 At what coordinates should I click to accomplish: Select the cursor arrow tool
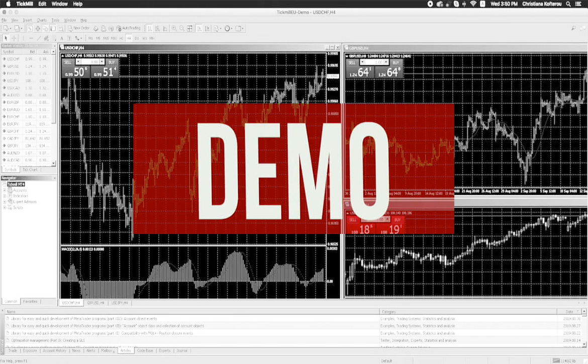pyautogui.click(x=6, y=38)
